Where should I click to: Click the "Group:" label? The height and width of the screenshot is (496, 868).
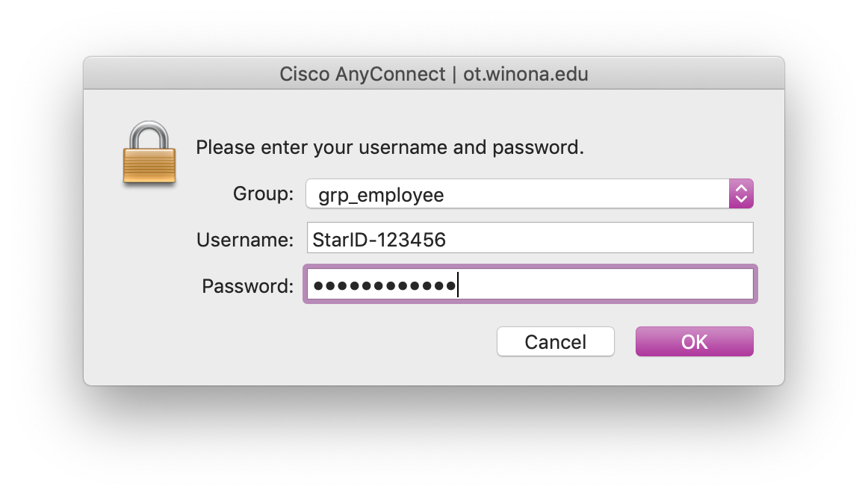tap(263, 194)
